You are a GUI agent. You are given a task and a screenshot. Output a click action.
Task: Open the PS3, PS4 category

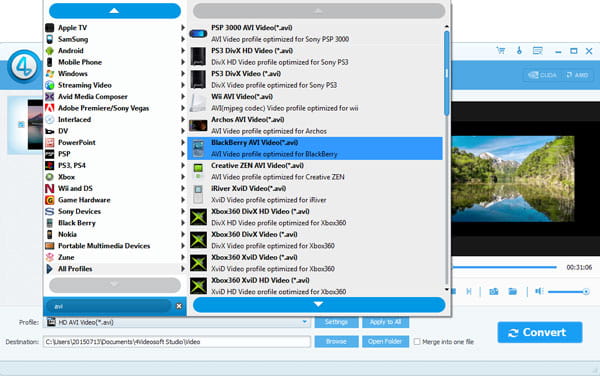click(x=115, y=165)
